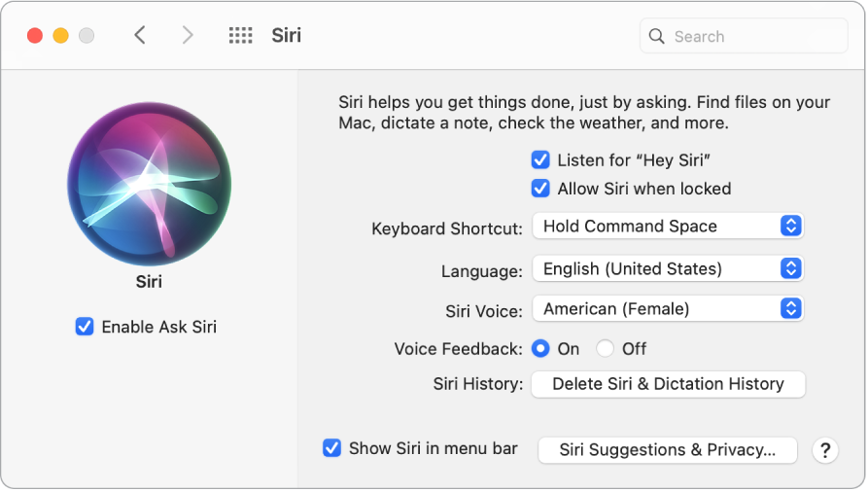
Task: Open help with the question mark button
Action: tap(825, 450)
